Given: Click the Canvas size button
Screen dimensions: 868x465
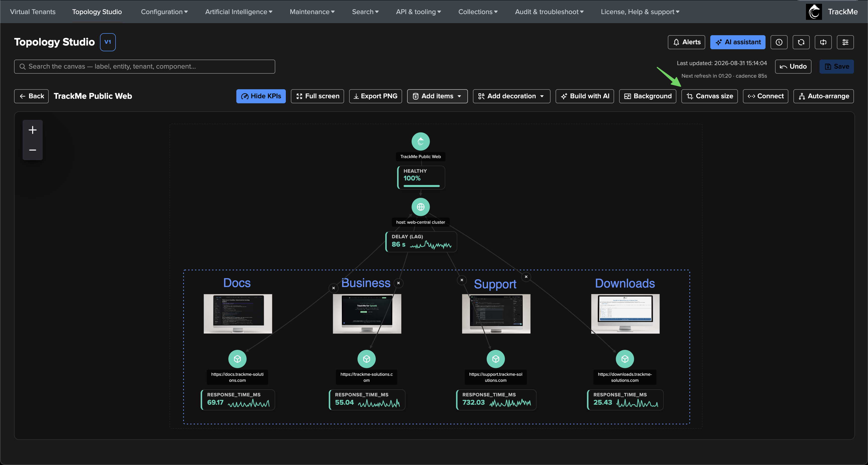Looking at the screenshot, I should [x=709, y=96].
